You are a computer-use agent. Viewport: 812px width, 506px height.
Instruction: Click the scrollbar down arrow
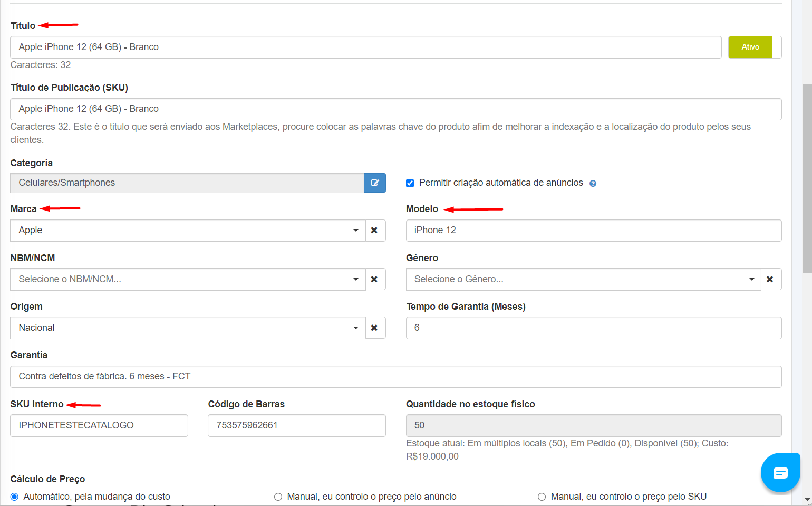[x=807, y=499]
